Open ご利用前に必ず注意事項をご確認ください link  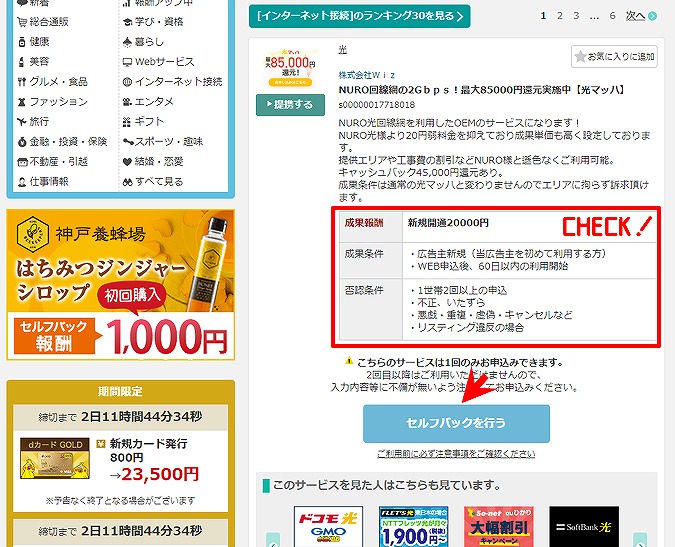pyautogui.click(x=456, y=454)
